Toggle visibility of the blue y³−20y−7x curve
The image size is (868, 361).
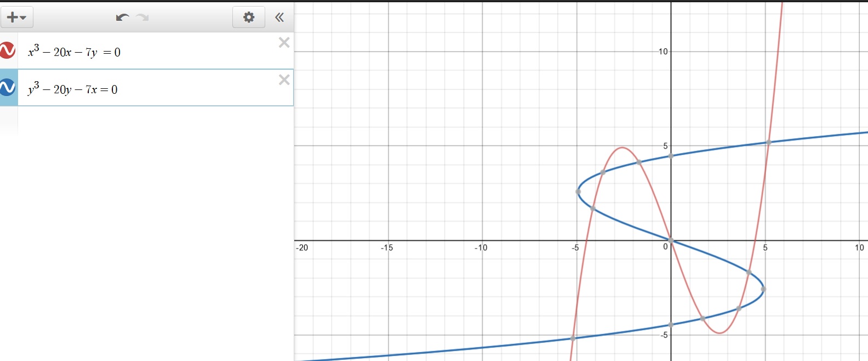(8, 87)
